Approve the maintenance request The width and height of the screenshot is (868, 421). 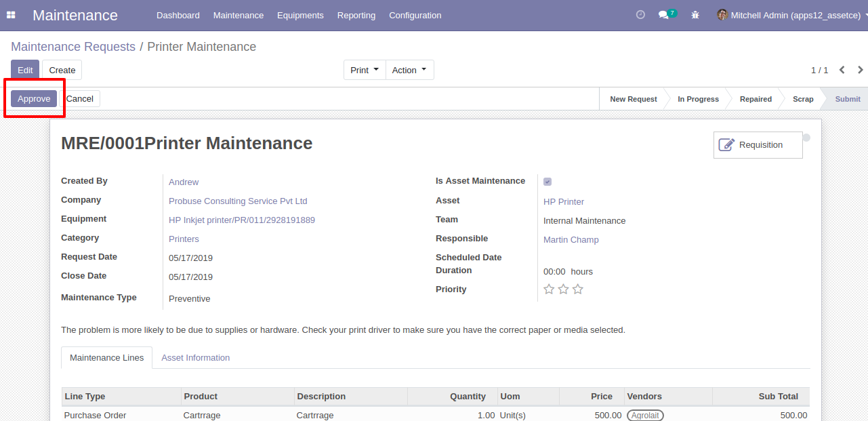(x=34, y=99)
